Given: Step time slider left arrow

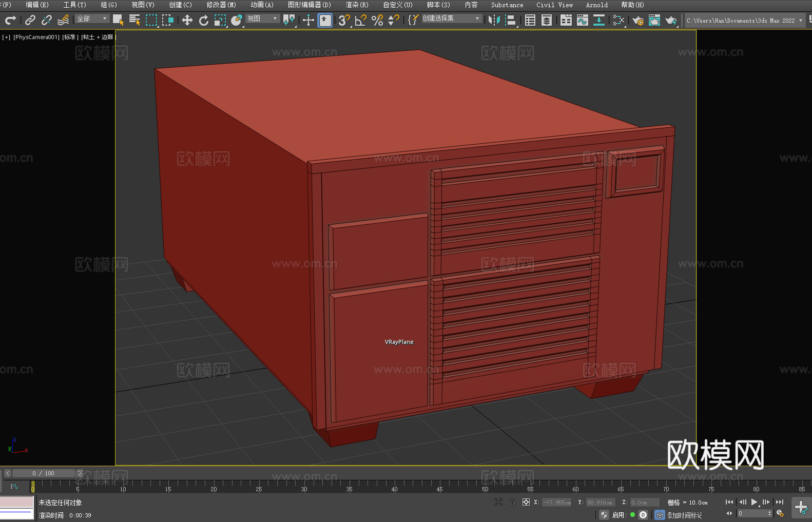Looking at the screenshot, I should 7,473.
